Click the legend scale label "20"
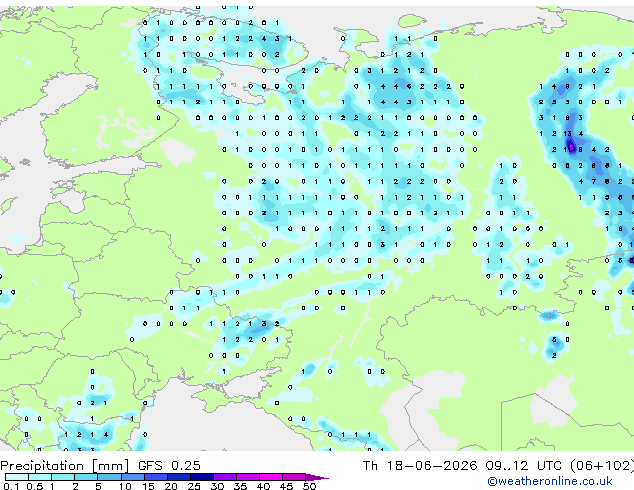The height and width of the screenshot is (490, 634). pyautogui.click(x=171, y=486)
